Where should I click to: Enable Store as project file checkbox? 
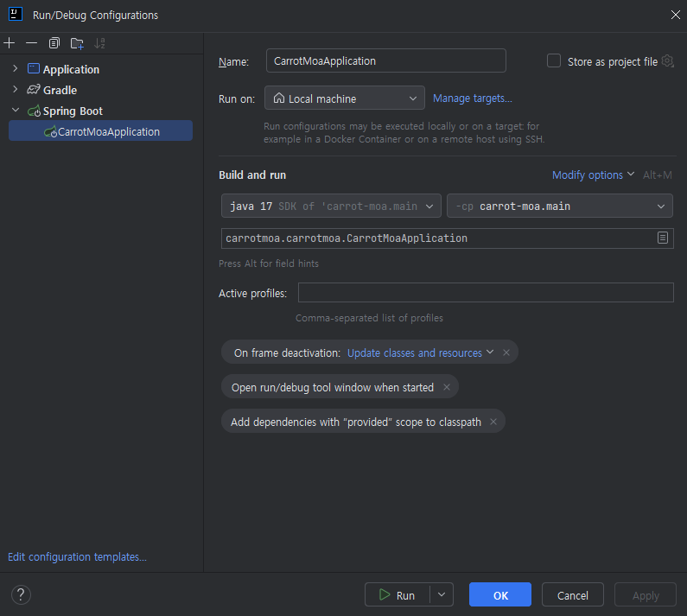pos(554,60)
